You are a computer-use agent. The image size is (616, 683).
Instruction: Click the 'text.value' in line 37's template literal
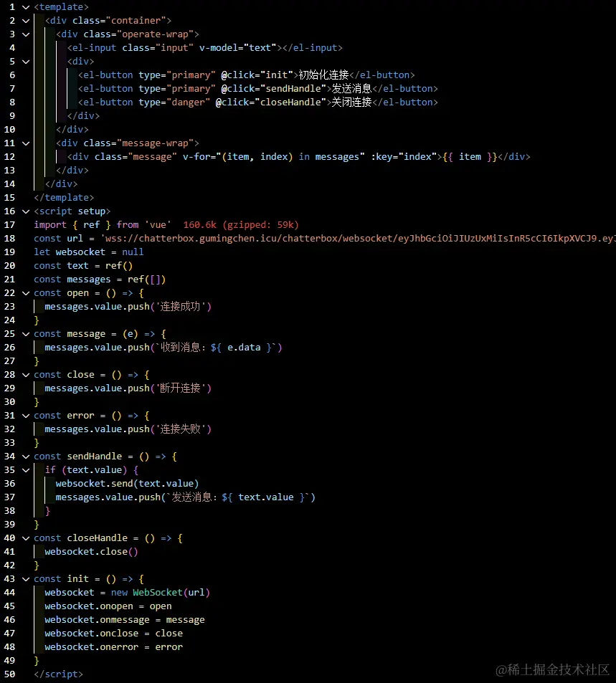(x=266, y=497)
